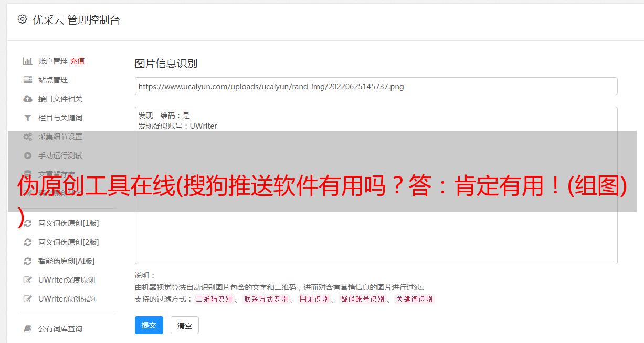Click the edit icon for UWriter原创标题
Image resolution: width=644 pixels, height=343 pixels.
pyautogui.click(x=28, y=299)
